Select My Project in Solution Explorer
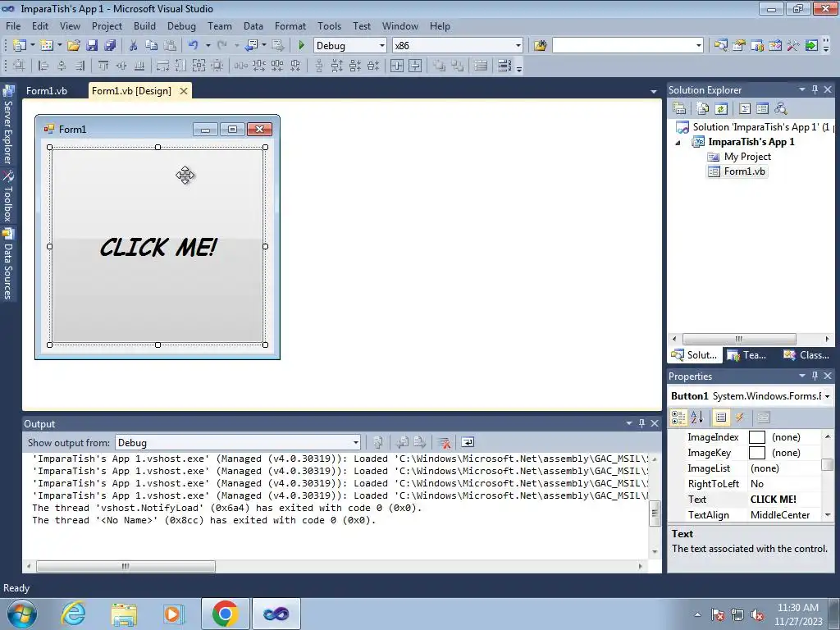This screenshot has height=630, width=840. coord(739,157)
